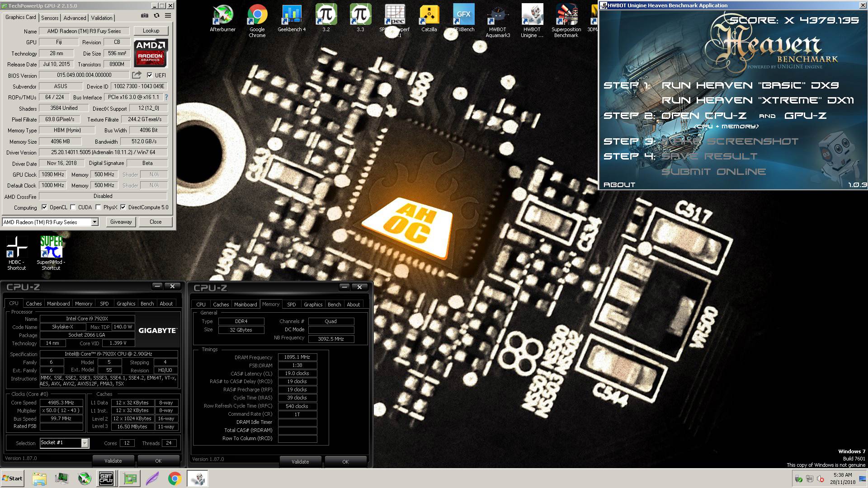Click About in the Heaven Benchmark window

pos(619,185)
